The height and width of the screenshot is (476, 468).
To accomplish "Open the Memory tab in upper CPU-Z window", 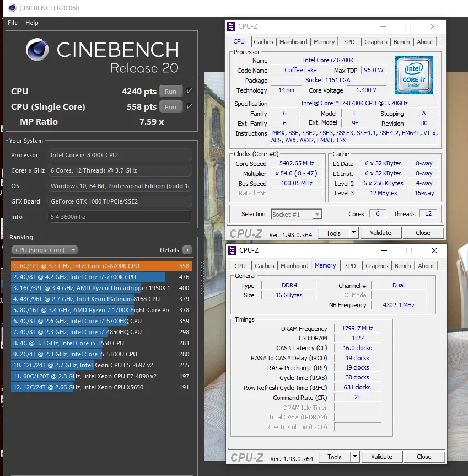I will point(324,42).
